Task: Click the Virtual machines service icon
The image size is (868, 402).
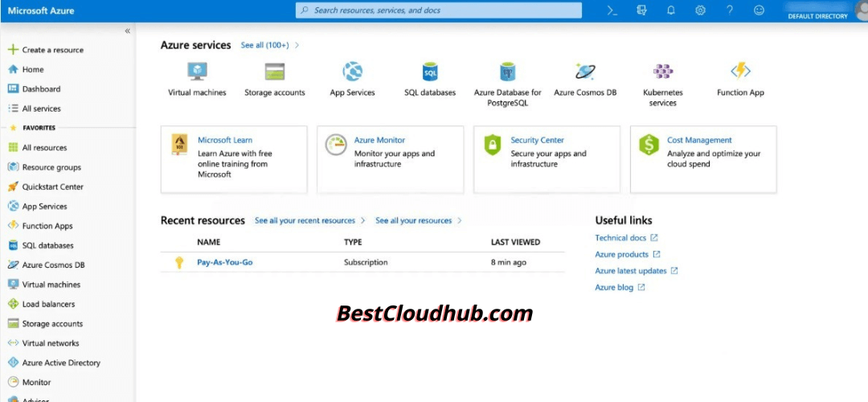Action: (197, 71)
